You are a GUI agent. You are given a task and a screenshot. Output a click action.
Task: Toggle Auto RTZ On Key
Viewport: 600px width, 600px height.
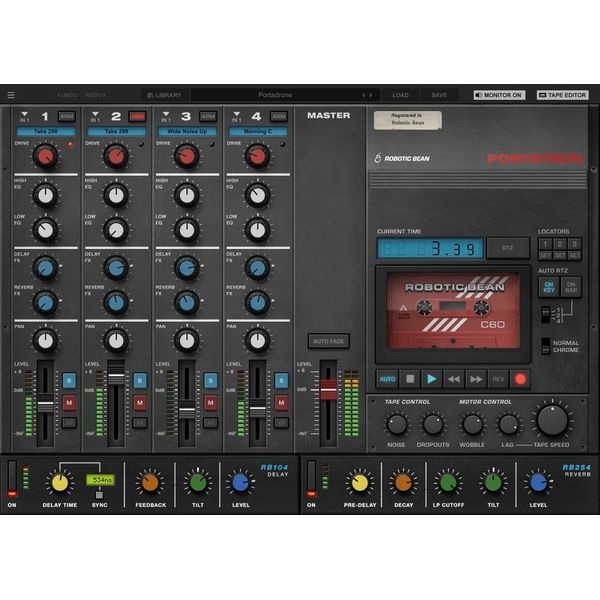549,287
